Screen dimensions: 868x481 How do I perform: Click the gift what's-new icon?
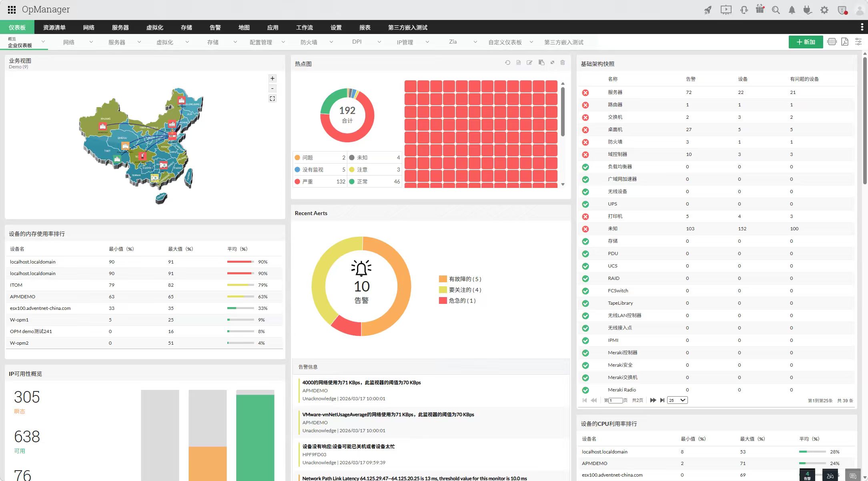(x=760, y=9)
